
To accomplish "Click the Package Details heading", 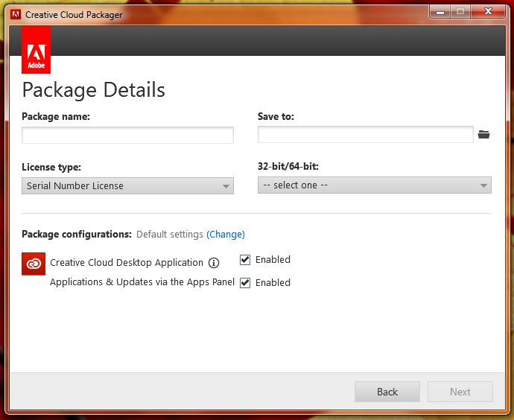I will tap(93, 90).
